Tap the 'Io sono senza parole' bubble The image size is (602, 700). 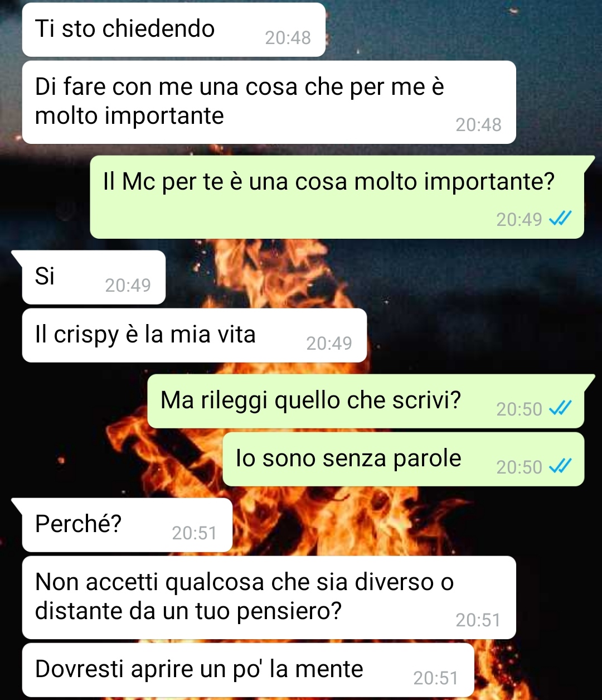(404, 459)
